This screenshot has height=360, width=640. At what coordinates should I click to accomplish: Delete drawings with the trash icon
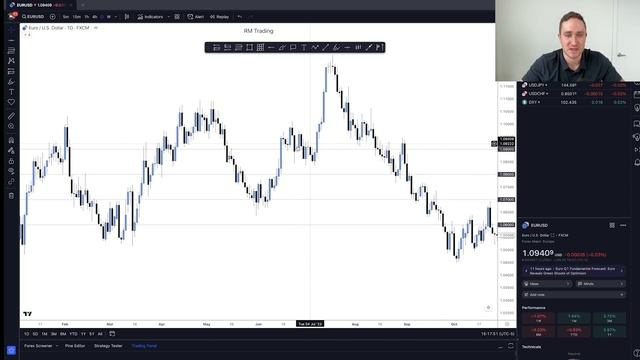click(x=11, y=196)
